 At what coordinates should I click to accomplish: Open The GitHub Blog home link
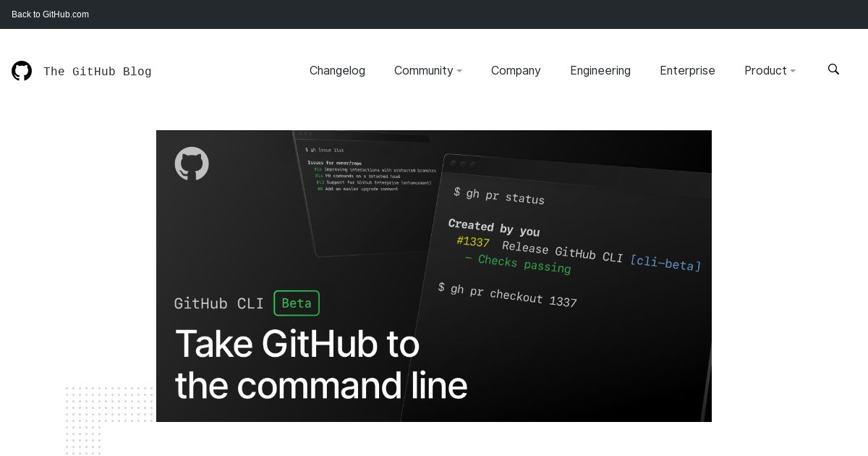pyautogui.click(x=98, y=71)
